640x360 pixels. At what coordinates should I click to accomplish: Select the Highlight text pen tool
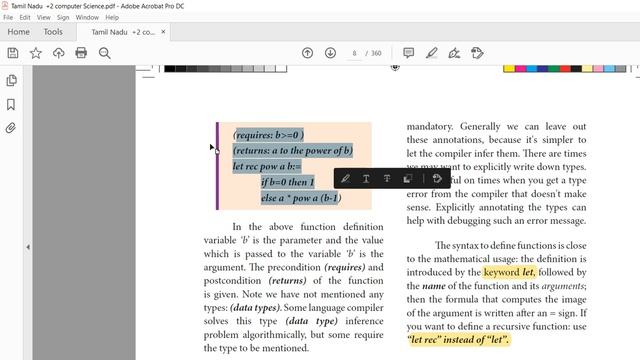pyautogui.click(x=431, y=53)
